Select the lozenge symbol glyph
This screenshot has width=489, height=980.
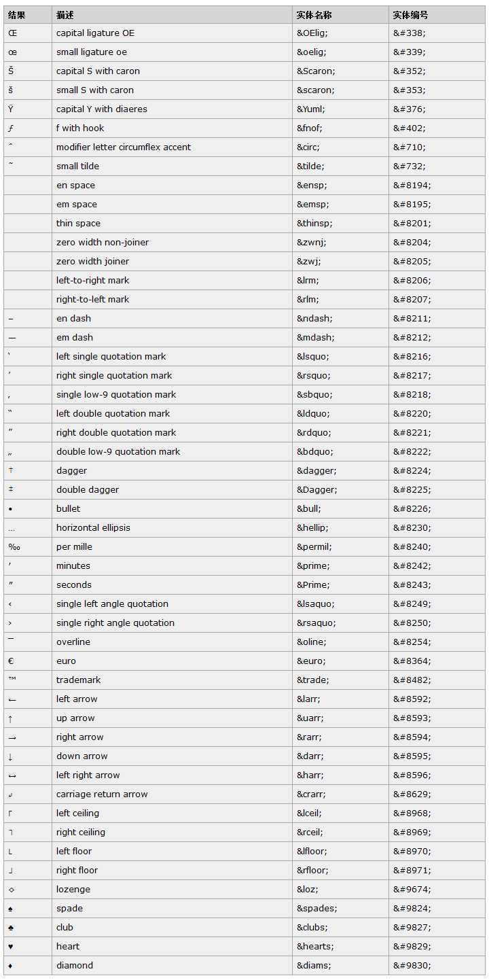tap(12, 890)
